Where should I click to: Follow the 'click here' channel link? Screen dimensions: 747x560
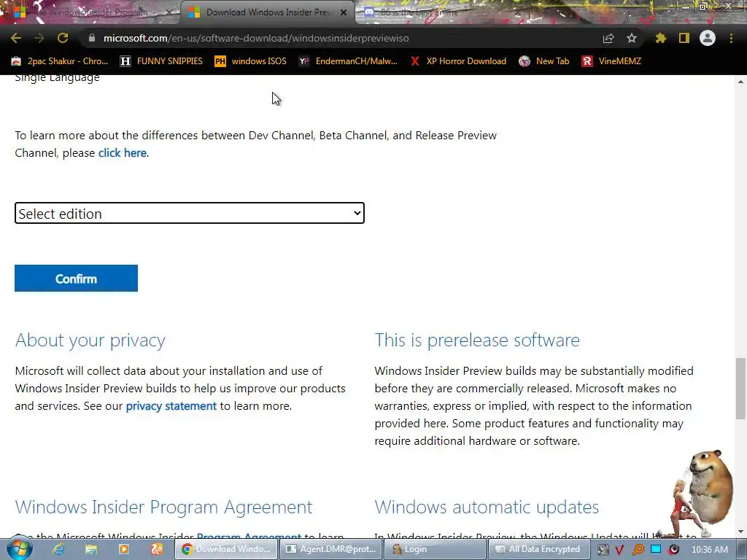pyautogui.click(x=123, y=153)
